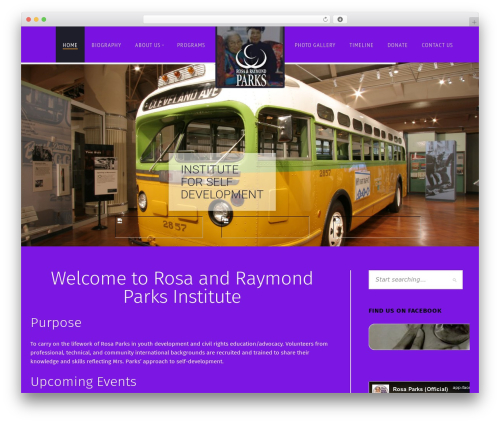Open the Contact Us page
This screenshot has width=500, height=423.
437,45
